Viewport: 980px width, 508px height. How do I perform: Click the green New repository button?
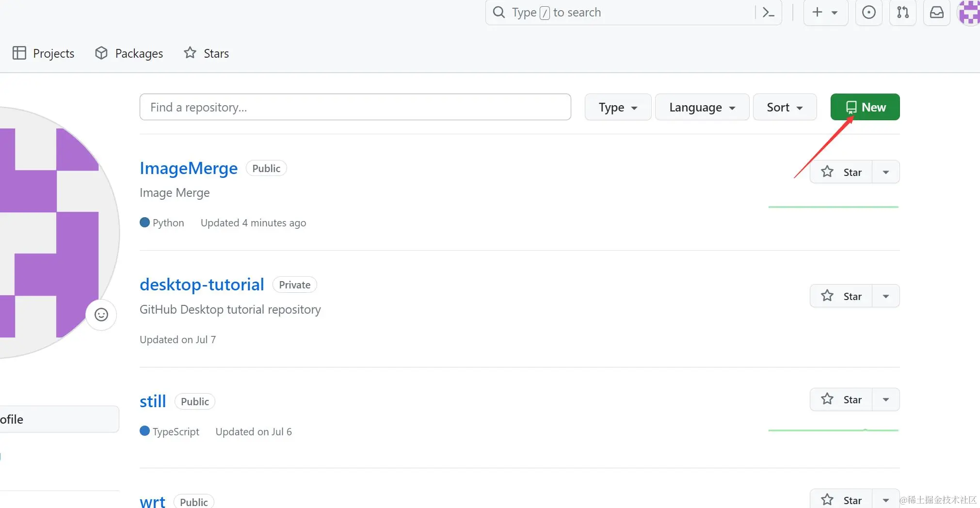[x=865, y=107]
